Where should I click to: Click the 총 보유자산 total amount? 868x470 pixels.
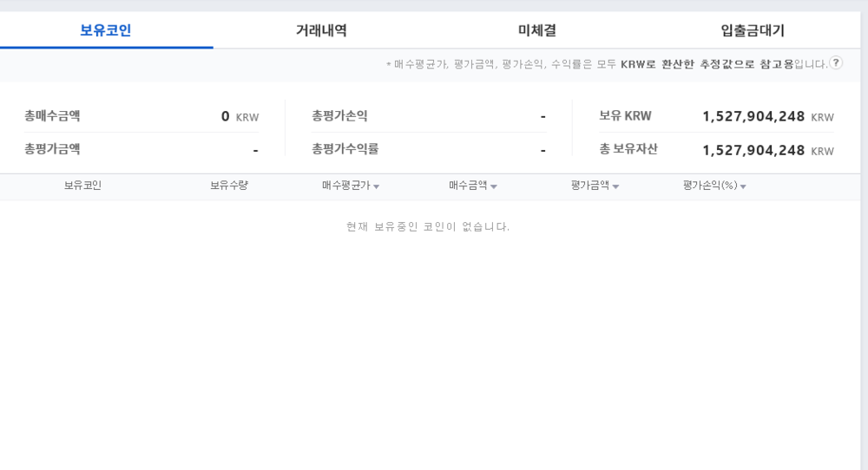click(753, 150)
